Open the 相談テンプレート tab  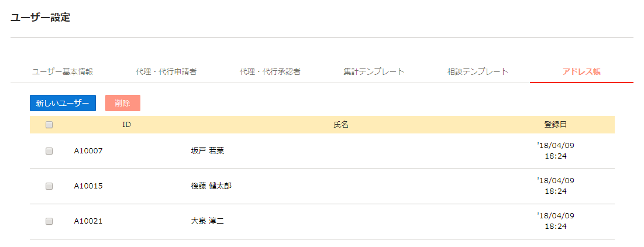coord(478,72)
